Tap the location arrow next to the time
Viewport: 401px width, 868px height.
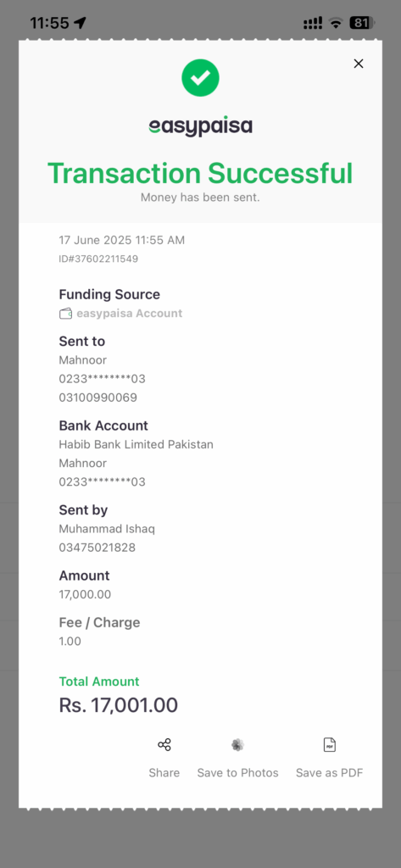click(81, 23)
